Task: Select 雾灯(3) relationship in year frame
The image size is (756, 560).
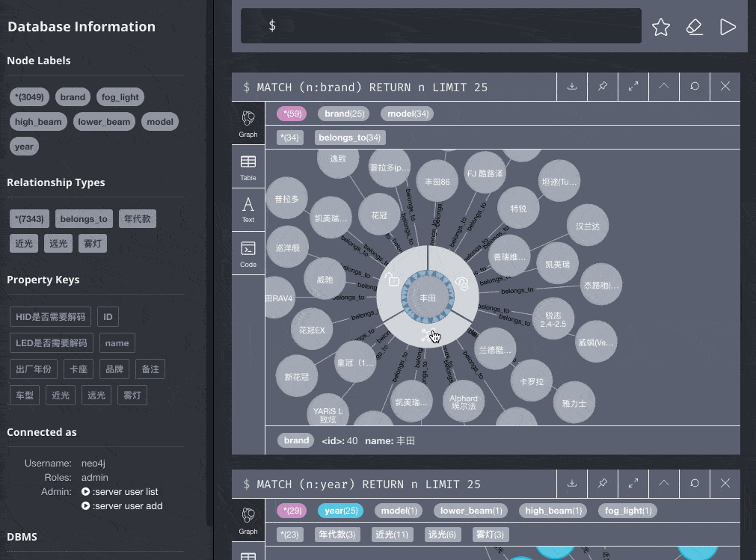Action: (x=490, y=535)
